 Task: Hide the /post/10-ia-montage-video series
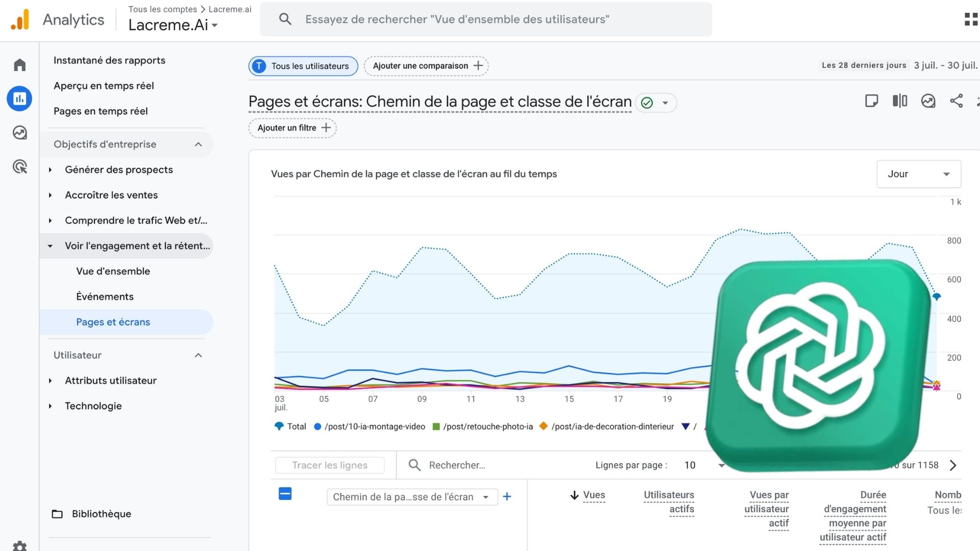[369, 427]
